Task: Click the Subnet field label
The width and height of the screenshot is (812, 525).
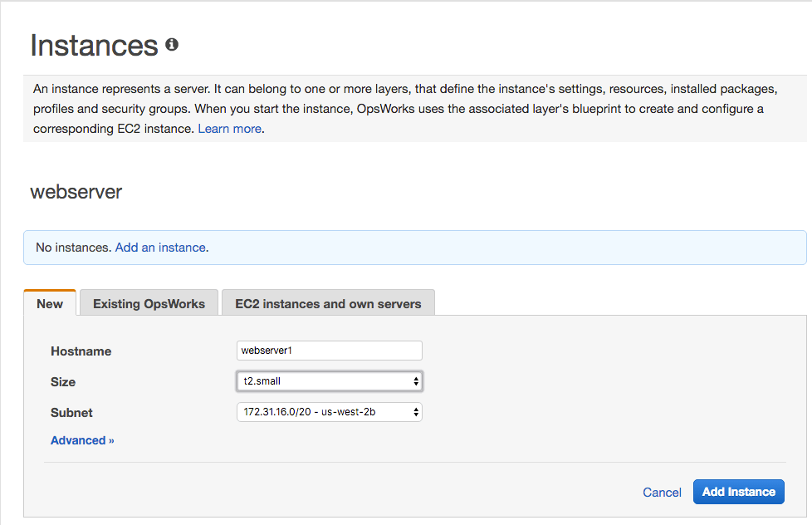Action: [71, 412]
